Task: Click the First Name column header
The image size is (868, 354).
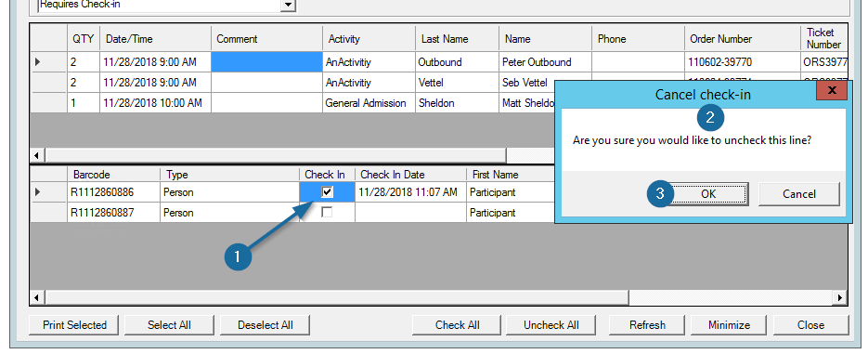Action: pos(511,175)
